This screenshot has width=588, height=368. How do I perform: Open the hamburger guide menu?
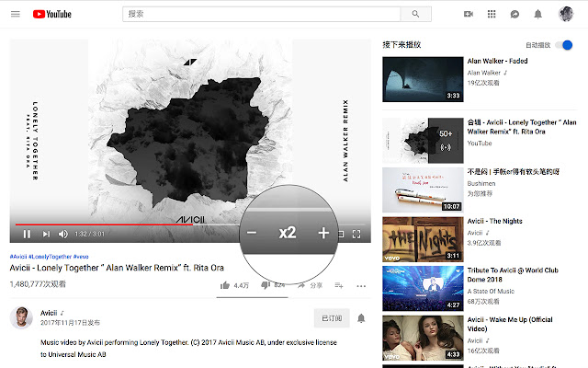[15, 14]
